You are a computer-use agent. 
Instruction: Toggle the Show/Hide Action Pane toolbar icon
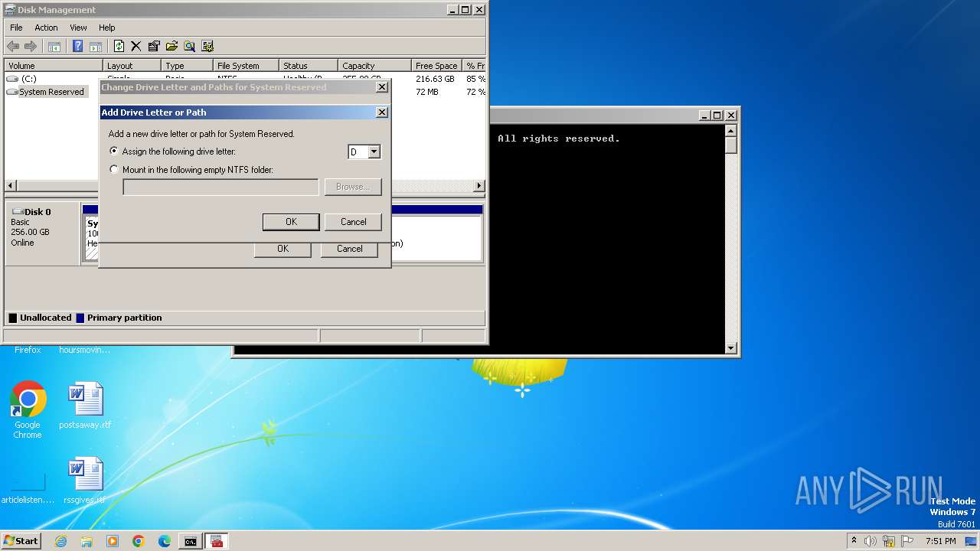96,47
